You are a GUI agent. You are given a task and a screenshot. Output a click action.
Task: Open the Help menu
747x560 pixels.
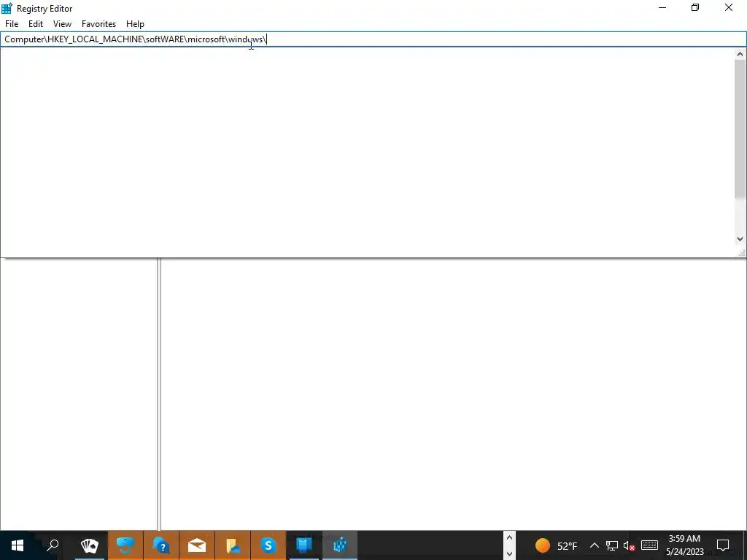(135, 24)
